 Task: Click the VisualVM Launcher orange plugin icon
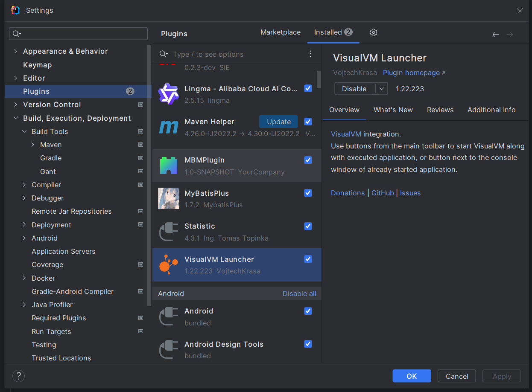[x=168, y=264]
